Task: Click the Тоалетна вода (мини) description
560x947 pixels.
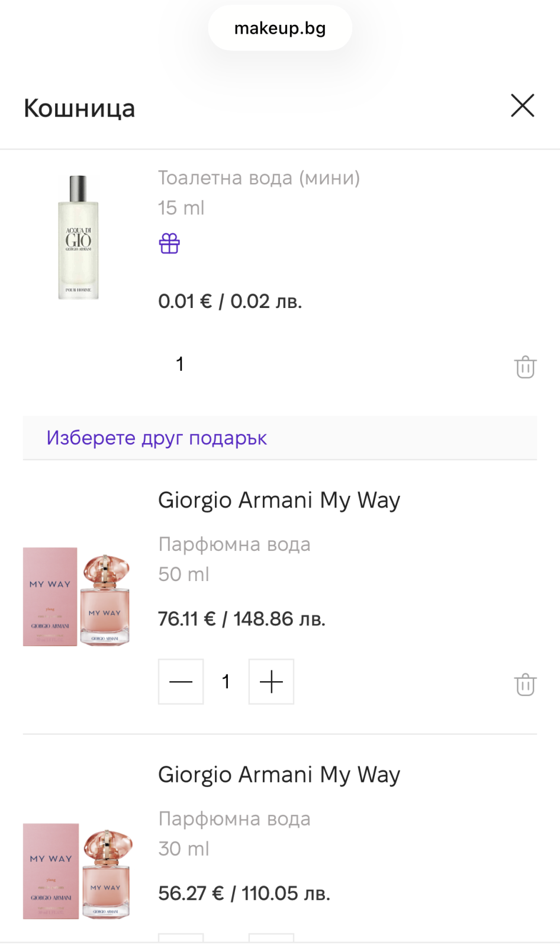Action: [259, 178]
